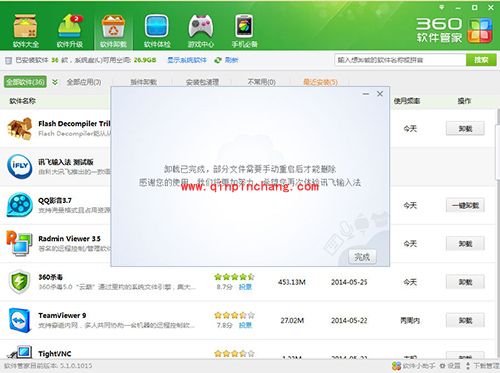500x373 pixels.
Task: Select the 讯飞输入法 测试版 row title
Action: 66,162
